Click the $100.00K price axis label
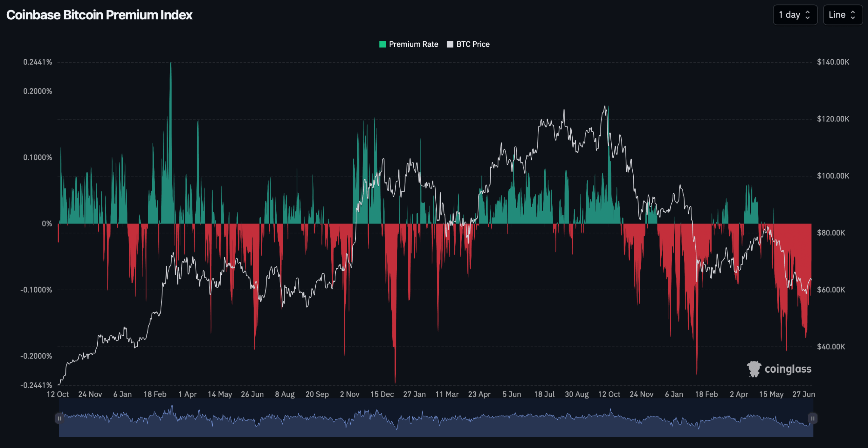The width and height of the screenshot is (868, 448). click(833, 176)
